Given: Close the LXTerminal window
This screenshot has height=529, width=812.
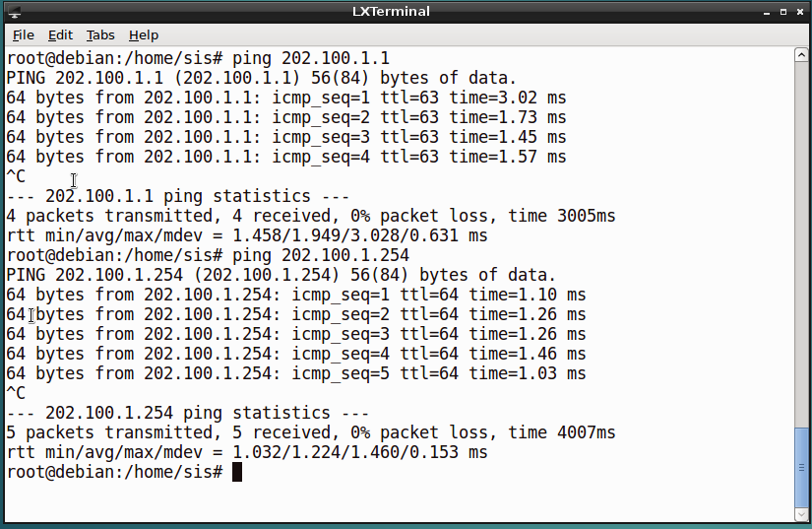Looking at the screenshot, I should [x=800, y=12].
